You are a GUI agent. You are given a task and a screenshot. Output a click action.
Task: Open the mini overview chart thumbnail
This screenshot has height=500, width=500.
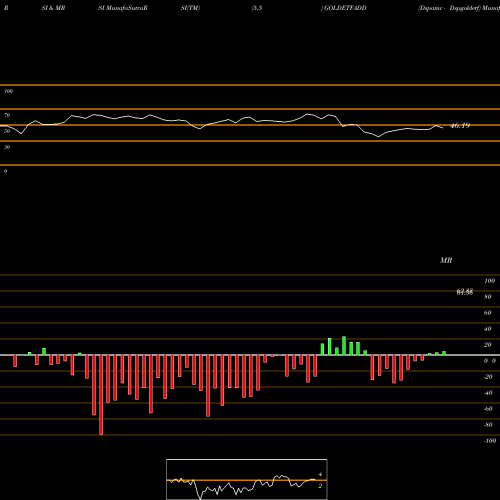pyautogui.click(x=247, y=479)
